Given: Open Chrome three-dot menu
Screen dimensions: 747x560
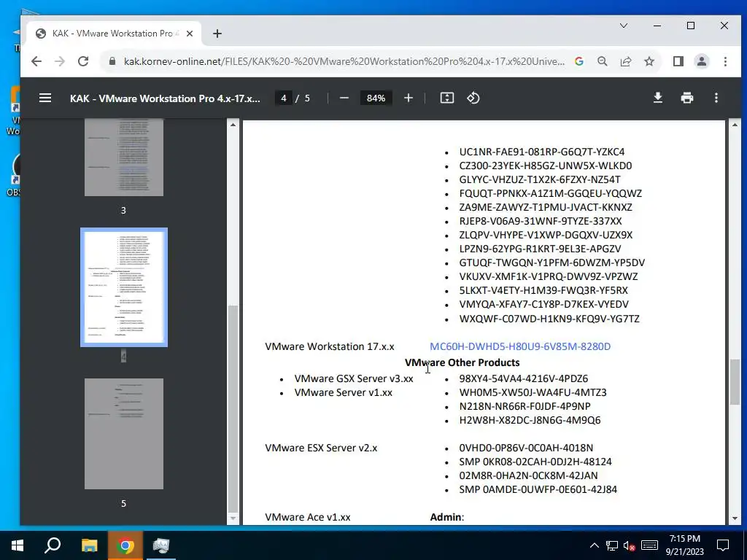Looking at the screenshot, I should (725, 61).
